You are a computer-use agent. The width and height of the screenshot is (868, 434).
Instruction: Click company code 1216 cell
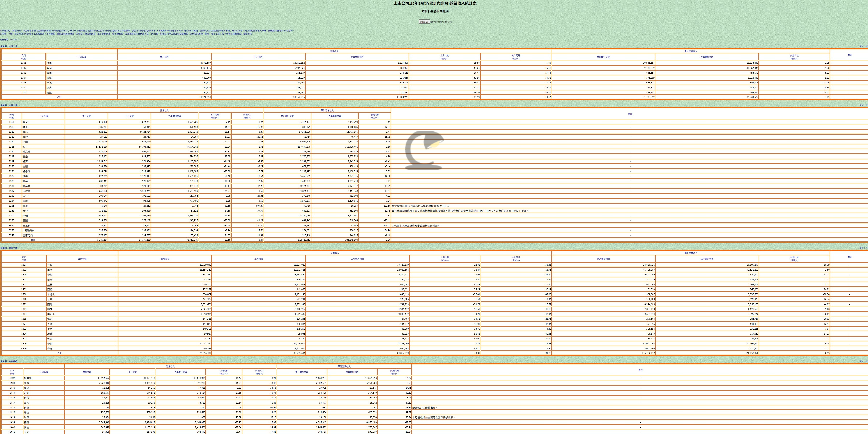pos(12,147)
